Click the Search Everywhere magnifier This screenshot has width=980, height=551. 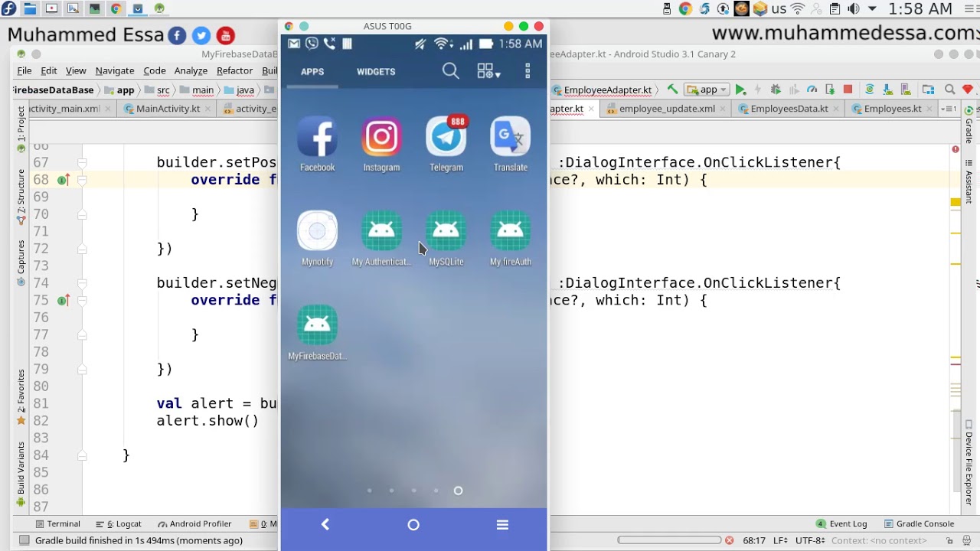949,90
